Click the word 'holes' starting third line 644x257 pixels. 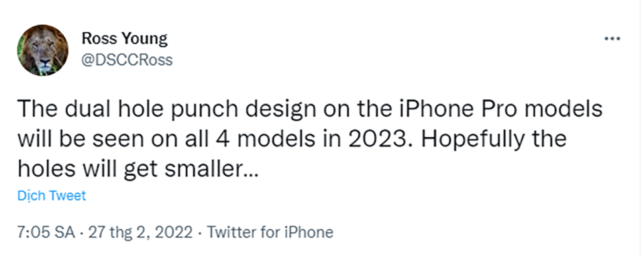point(46,169)
